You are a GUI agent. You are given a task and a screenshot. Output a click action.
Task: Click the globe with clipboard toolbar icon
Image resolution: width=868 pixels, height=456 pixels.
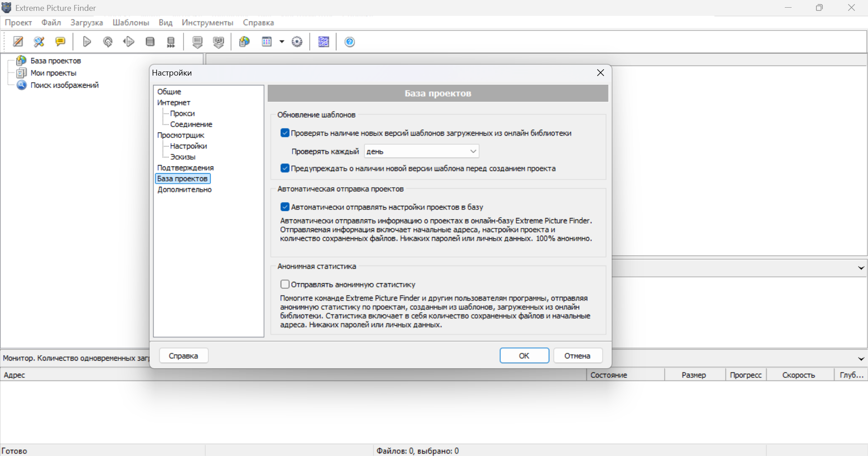click(x=245, y=42)
